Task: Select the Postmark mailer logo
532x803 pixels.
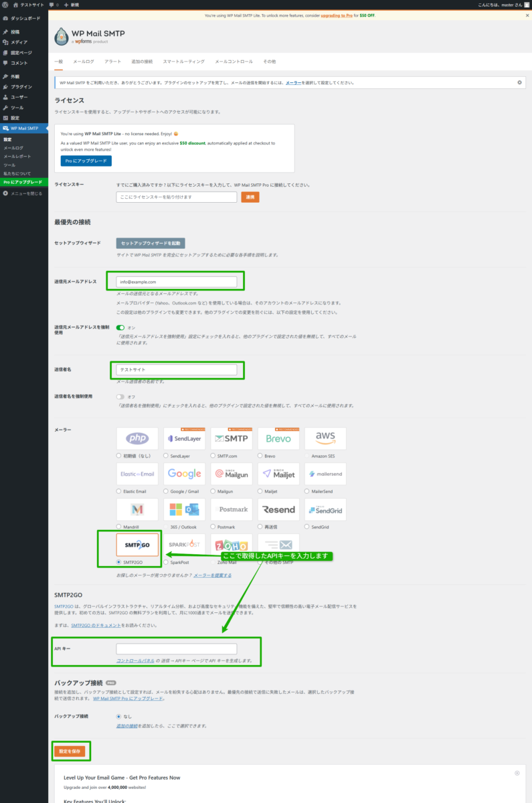Action: (232, 509)
